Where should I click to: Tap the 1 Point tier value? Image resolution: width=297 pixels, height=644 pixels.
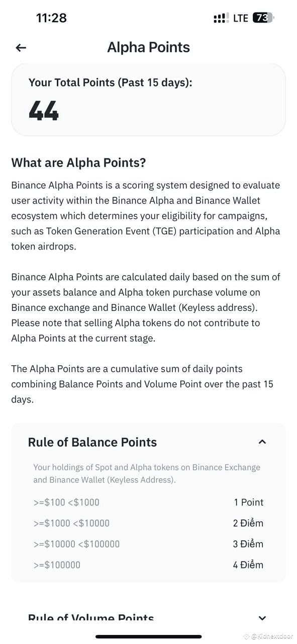pyautogui.click(x=249, y=502)
